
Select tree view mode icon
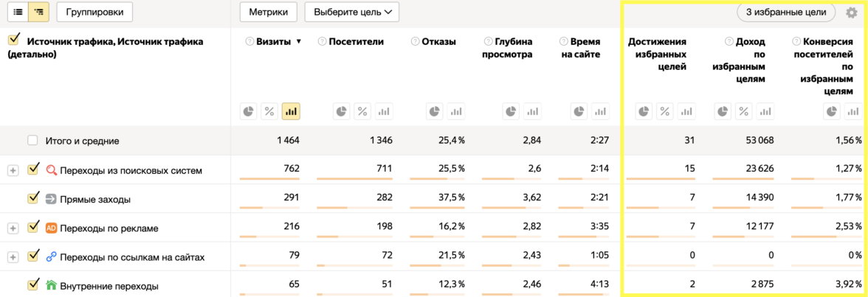tap(38, 12)
